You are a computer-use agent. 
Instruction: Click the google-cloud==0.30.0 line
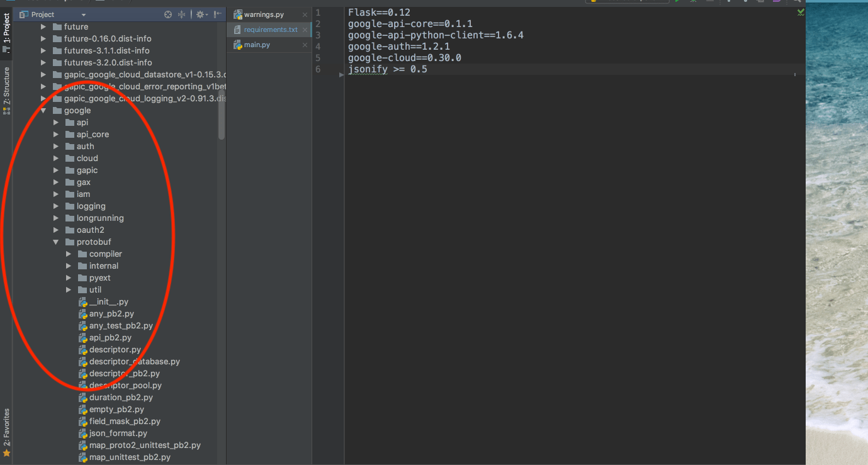[405, 58]
